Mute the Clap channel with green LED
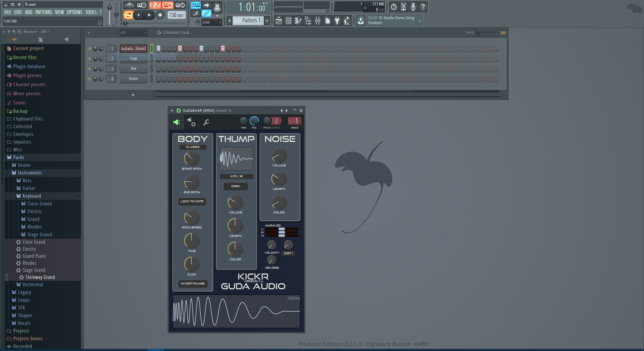This screenshot has width=644, height=351. click(90, 59)
